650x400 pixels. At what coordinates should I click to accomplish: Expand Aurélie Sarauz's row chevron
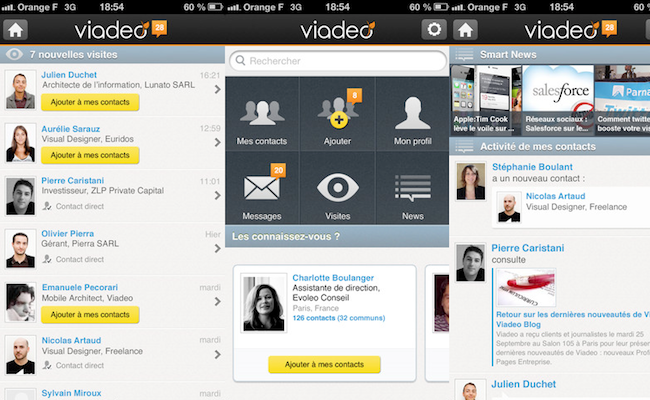217,142
